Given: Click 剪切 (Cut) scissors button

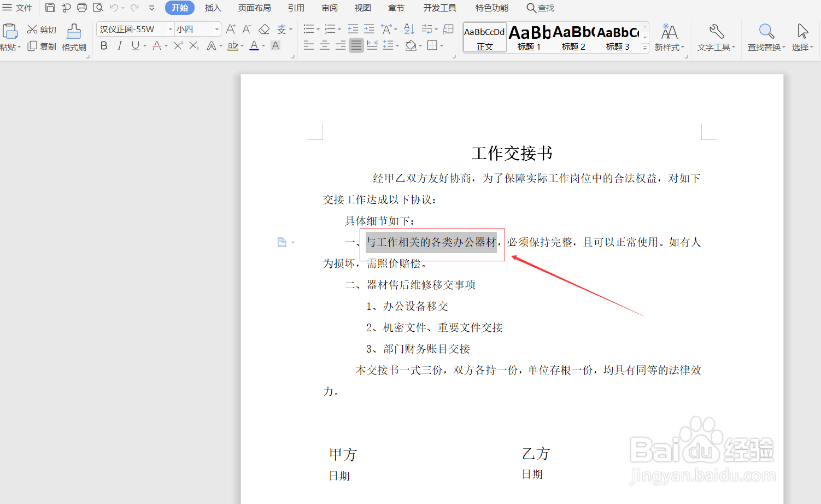Looking at the screenshot, I should pyautogui.click(x=42, y=30).
